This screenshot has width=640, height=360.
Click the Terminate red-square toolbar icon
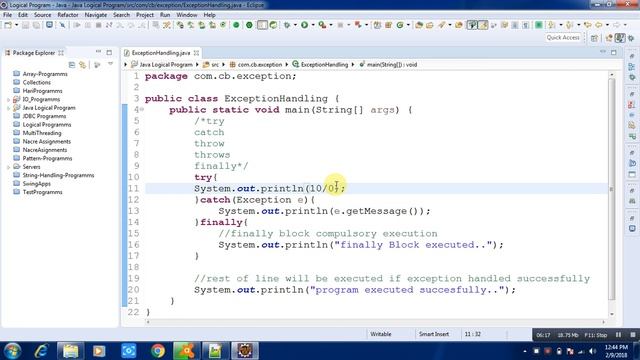pyautogui.click(x=98, y=25)
